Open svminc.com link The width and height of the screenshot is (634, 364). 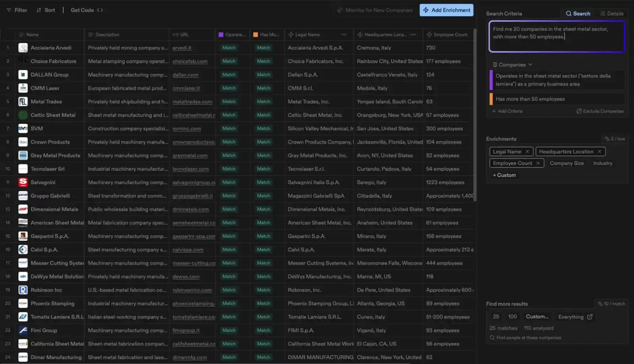coord(187,129)
